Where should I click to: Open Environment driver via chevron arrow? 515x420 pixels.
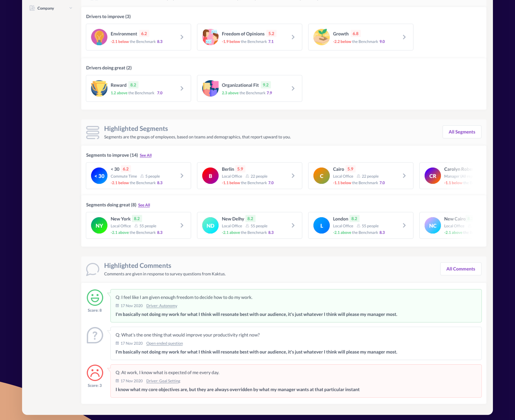[x=182, y=37]
